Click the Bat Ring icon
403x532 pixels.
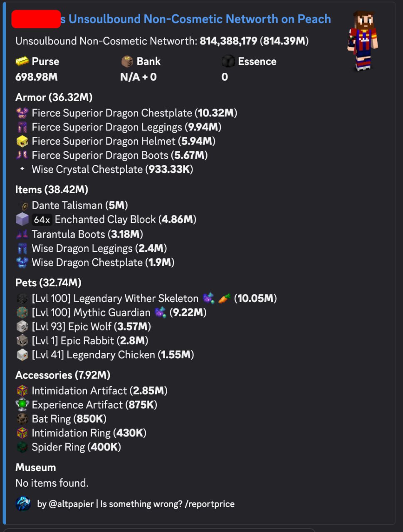pyautogui.click(x=22, y=419)
